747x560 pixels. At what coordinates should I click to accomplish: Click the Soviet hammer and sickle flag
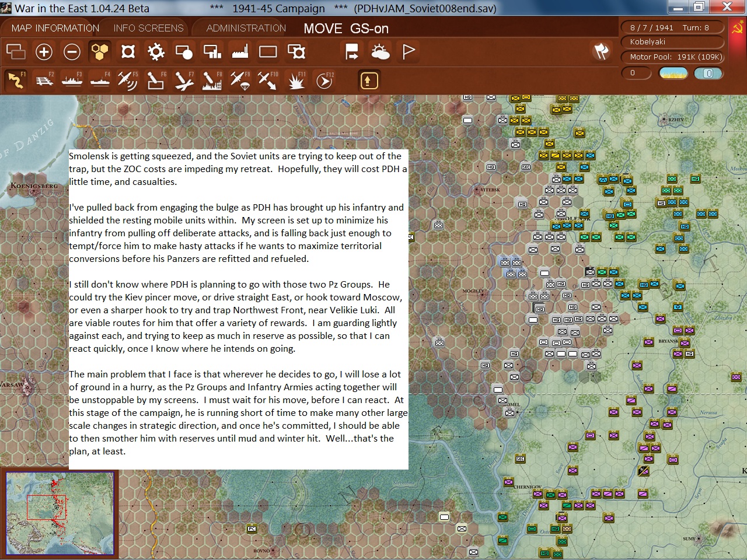click(x=736, y=27)
